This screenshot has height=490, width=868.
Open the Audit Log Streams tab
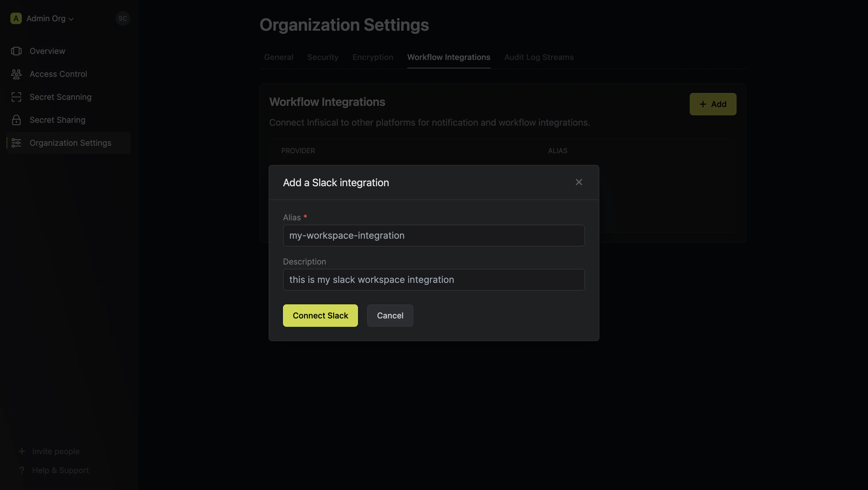point(538,57)
